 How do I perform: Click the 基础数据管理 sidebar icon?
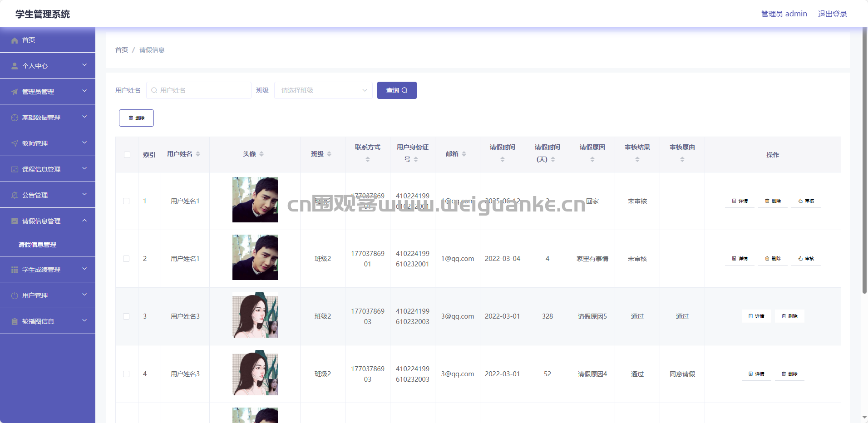(x=15, y=118)
